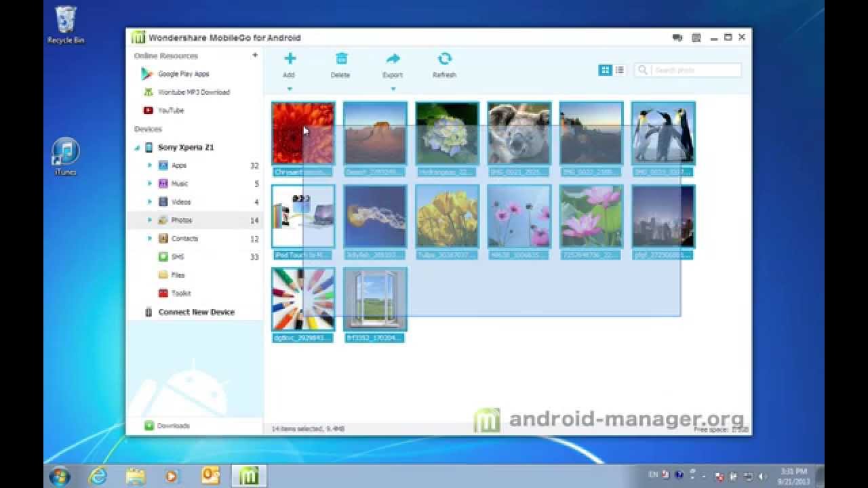Click the MobileGo logo in title bar
The width and height of the screenshot is (868, 488).
click(138, 37)
